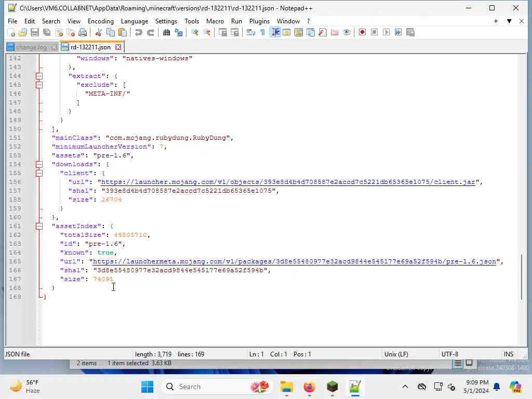
Task: Click the Synchronize Horizontal Scrolling icon
Action: (234, 32)
